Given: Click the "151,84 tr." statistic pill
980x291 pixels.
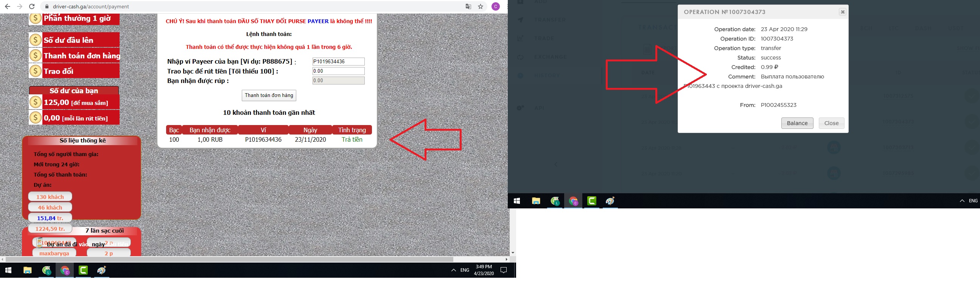Looking at the screenshot, I should point(50,218).
